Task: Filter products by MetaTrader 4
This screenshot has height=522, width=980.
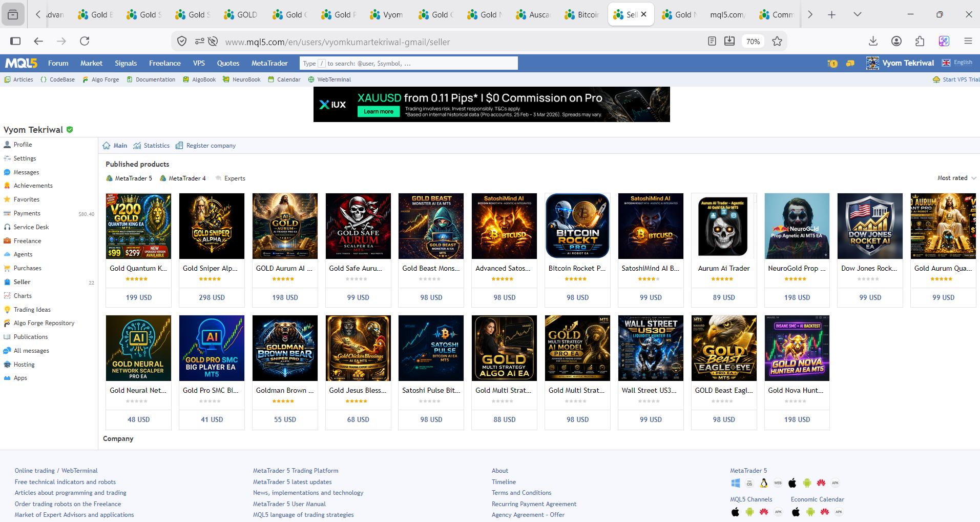Action: [183, 178]
